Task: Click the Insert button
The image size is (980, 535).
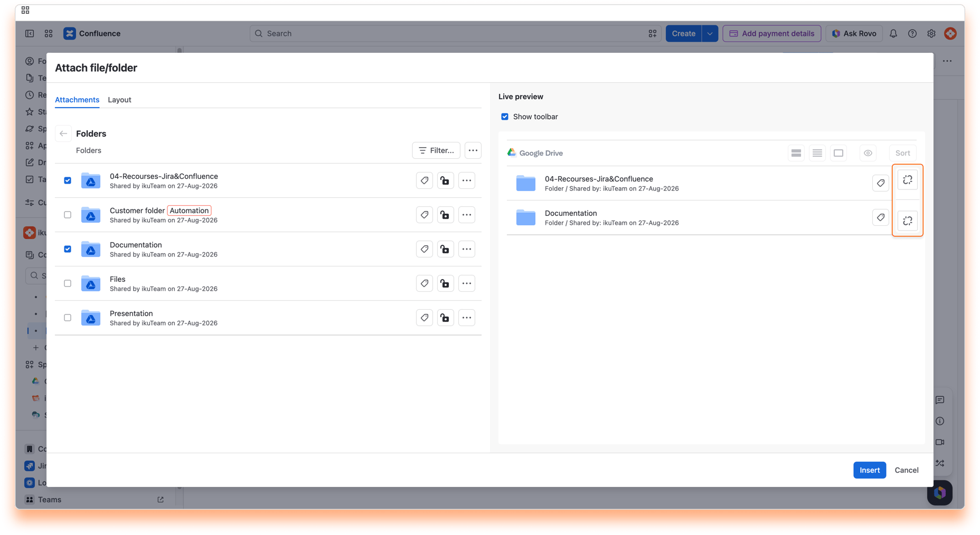Action: coord(870,470)
